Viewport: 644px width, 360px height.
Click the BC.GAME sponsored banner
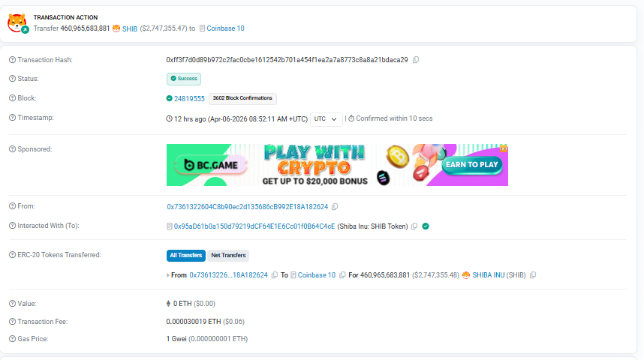pos(337,165)
